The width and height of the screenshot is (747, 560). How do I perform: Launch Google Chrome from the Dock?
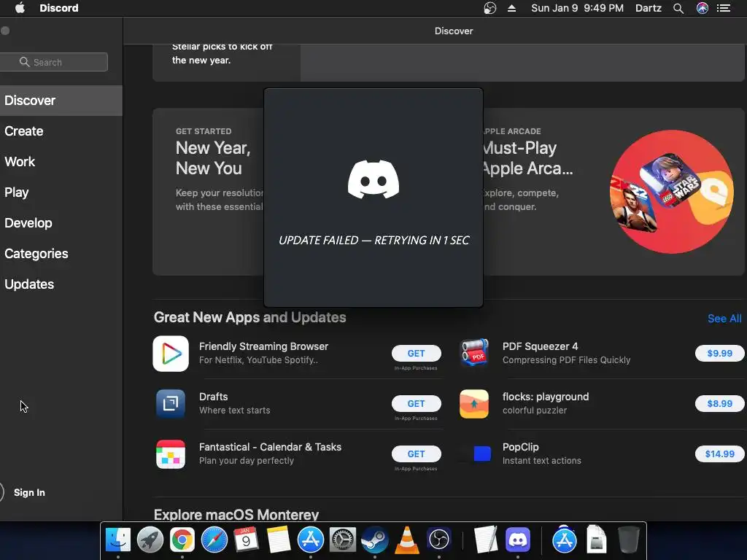pos(182,540)
